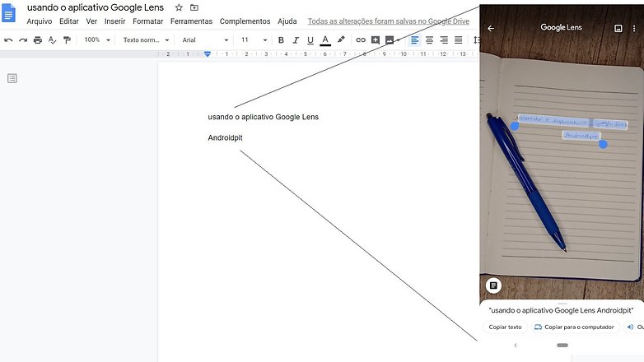
Task: Open the Inserir menu
Action: pos(115,21)
